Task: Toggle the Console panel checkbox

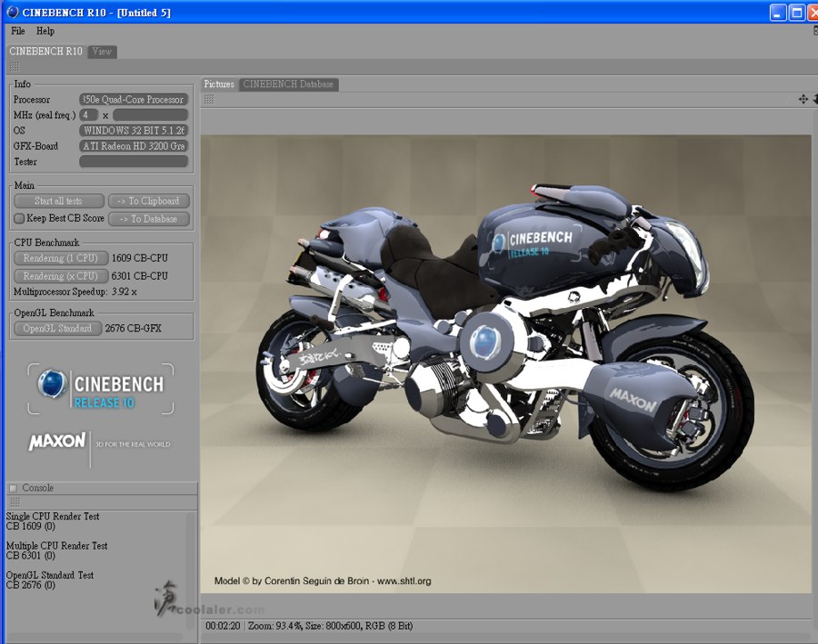Action: [x=13, y=488]
